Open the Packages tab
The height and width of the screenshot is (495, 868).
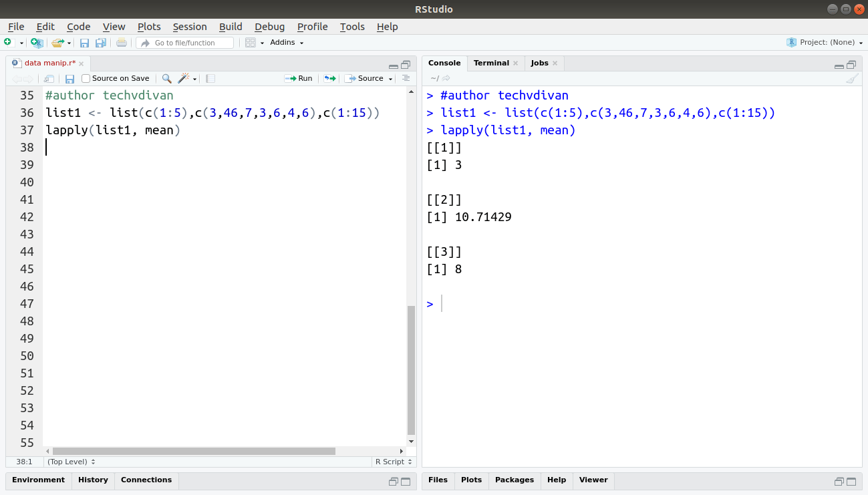click(x=515, y=480)
